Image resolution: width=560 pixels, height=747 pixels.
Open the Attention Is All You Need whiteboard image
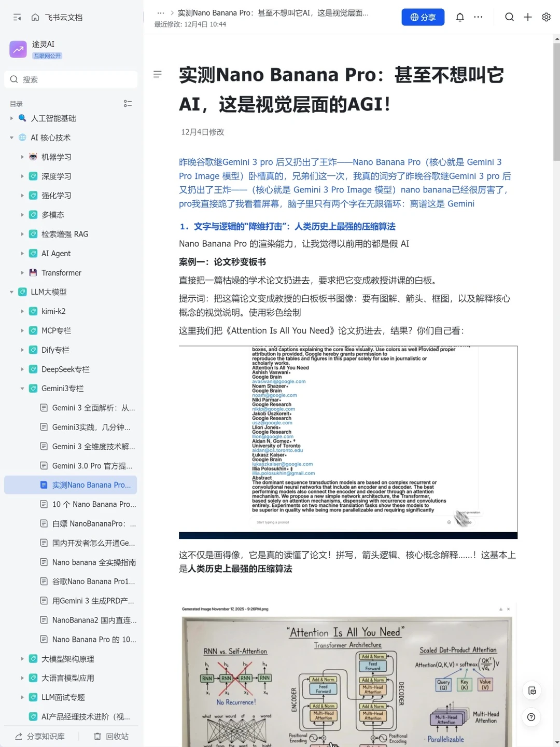(348, 674)
